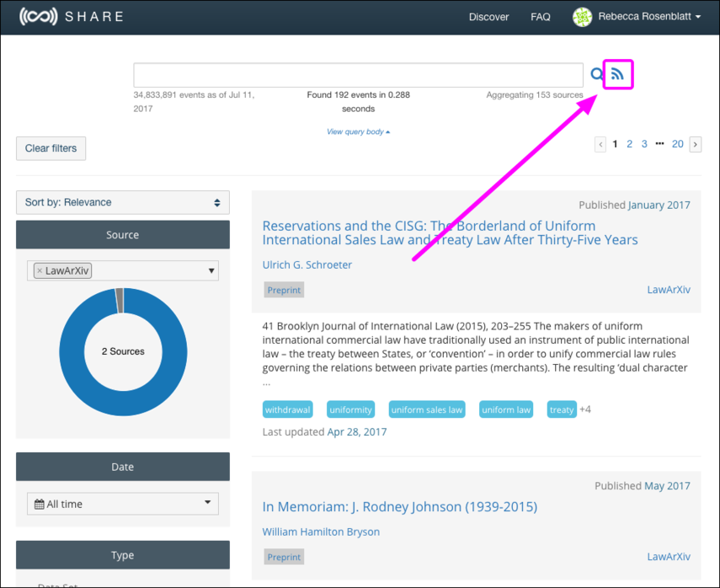
Task: Open the Rebecca Rosenblatt user dropdown
Action: (x=649, y=17)
